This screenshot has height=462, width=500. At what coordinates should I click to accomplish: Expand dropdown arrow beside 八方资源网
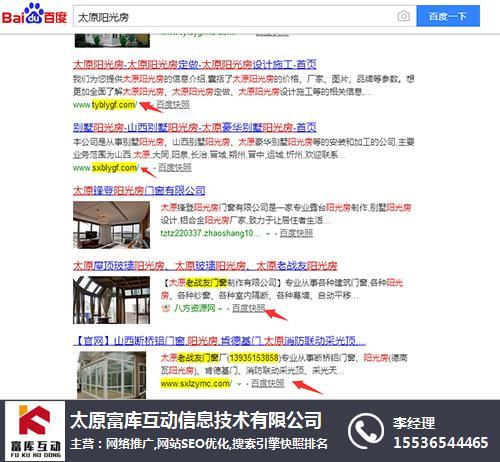coord(220,309)
